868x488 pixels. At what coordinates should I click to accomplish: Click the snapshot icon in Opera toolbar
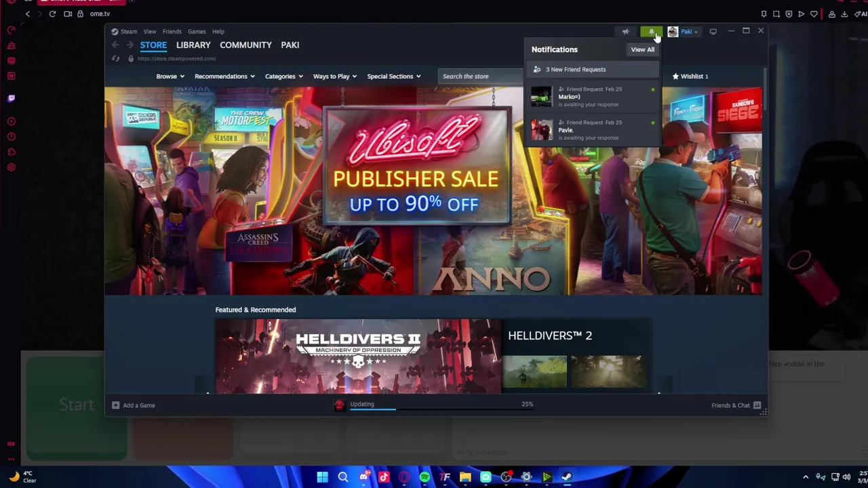pyautogui.click(x=776, y=14)
